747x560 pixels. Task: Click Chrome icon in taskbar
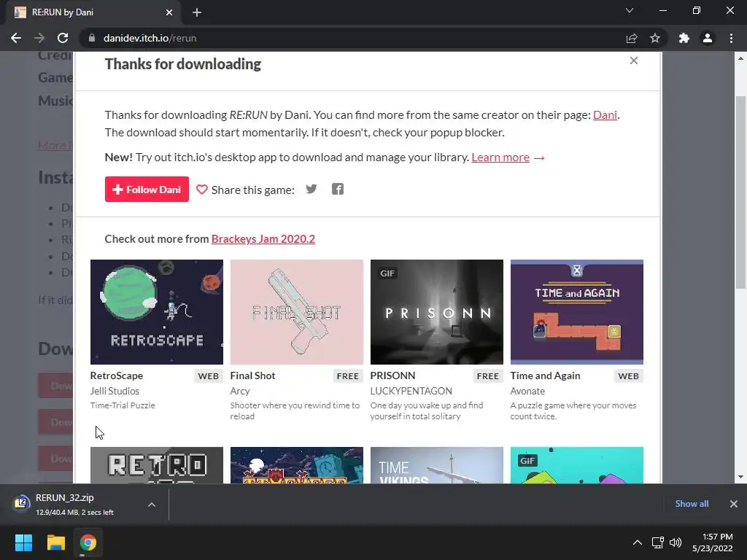coord(88,542)
